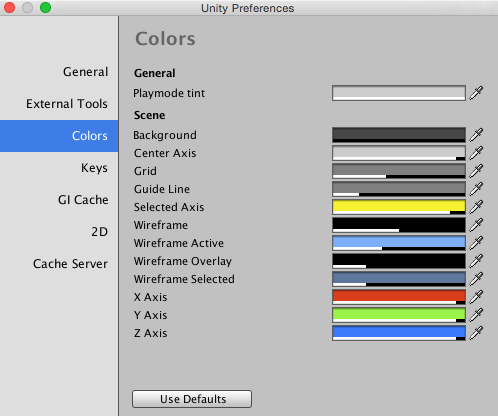Select eyedropper next to Selected Axis
The width and height of the screenshot is (498, 416).
pos(476,207)
